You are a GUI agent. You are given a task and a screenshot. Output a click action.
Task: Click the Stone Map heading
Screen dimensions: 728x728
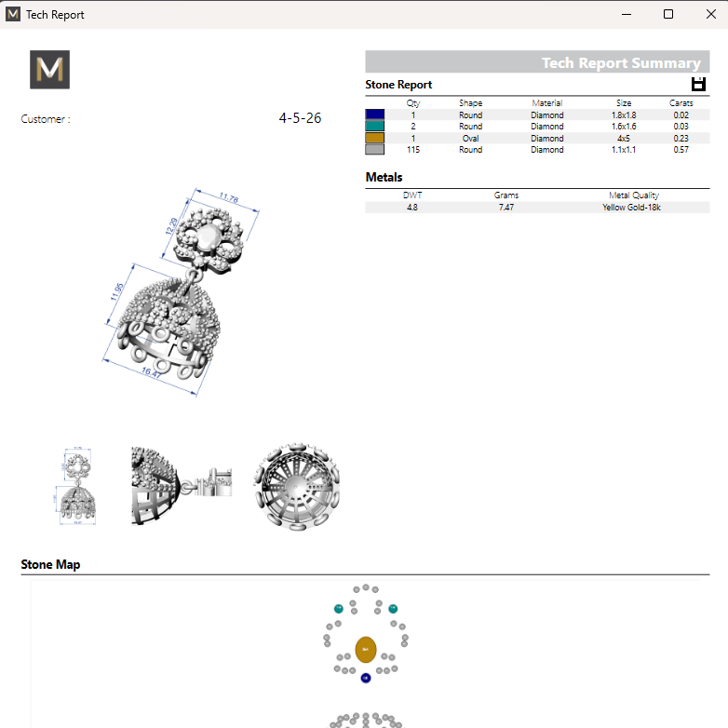(50, 564)
